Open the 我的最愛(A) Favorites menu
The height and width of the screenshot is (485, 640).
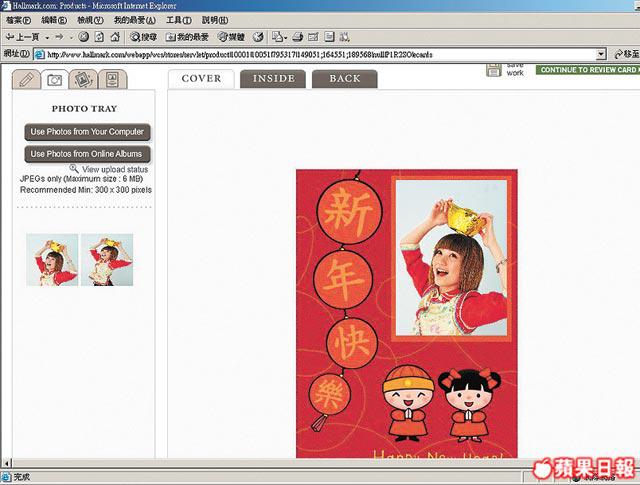pyautogui.click(x=134, y=20)
